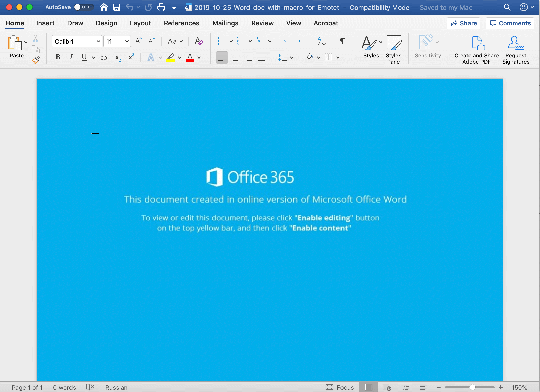Switch to the Insert tab
The height and width of the screenshot is (392, 540).
click(x=45, y=23)
